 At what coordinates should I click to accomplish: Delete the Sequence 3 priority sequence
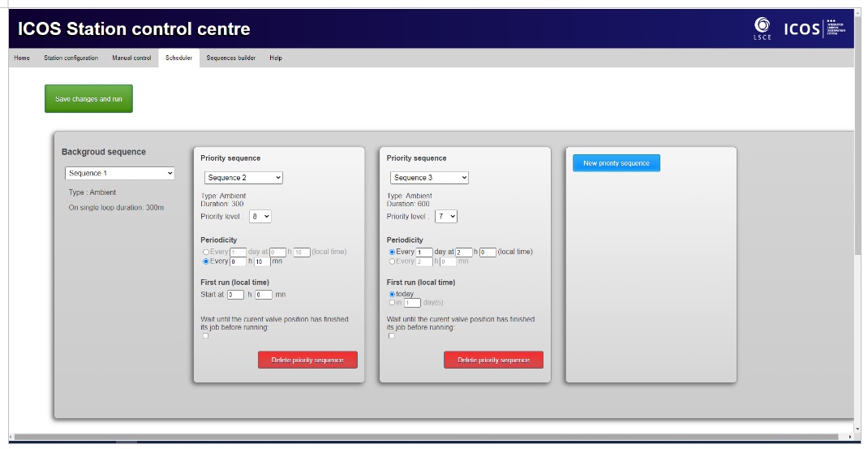[x=493, y=360]
